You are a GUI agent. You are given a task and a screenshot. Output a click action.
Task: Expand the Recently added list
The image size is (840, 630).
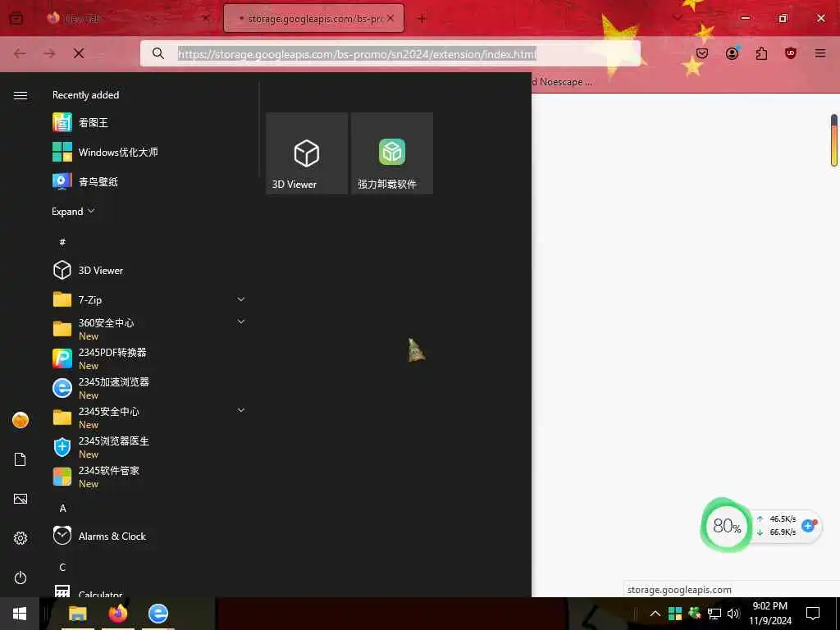[73, 211]
